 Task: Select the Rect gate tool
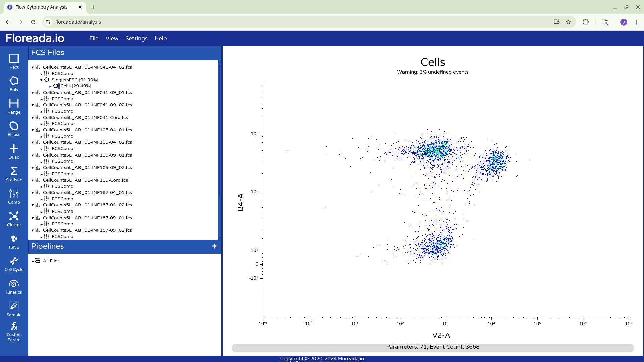pyautogui.click(x=14, y=61)
